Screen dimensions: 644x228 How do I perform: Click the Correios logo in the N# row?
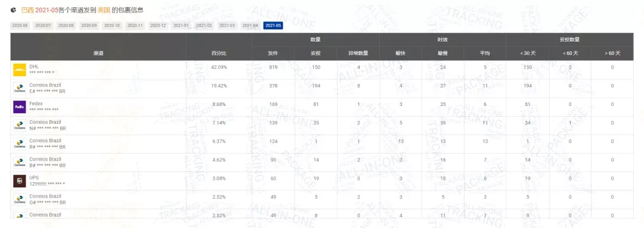point(20,126)
